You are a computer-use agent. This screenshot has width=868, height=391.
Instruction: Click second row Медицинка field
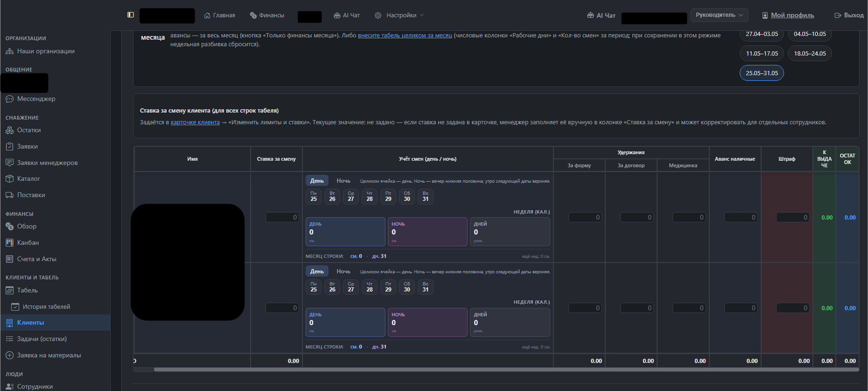coord(689,308)
